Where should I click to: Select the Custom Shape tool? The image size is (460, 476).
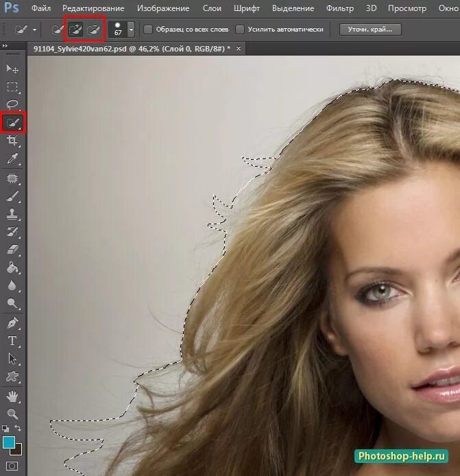pos(12,377)
